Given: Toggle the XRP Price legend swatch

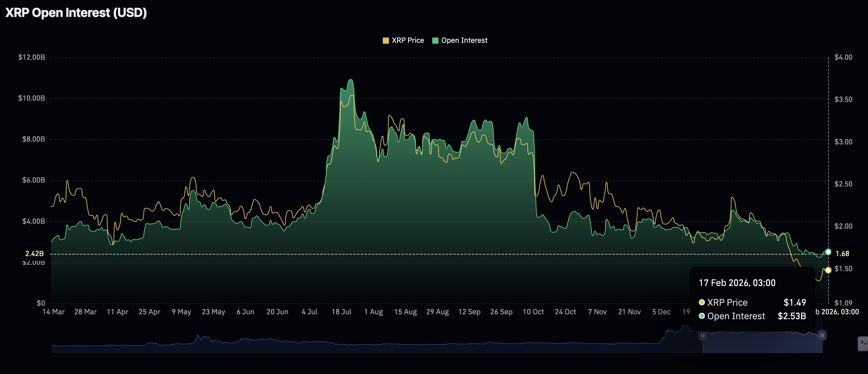Looking at the screenshot, I should [x=386, y=41].
